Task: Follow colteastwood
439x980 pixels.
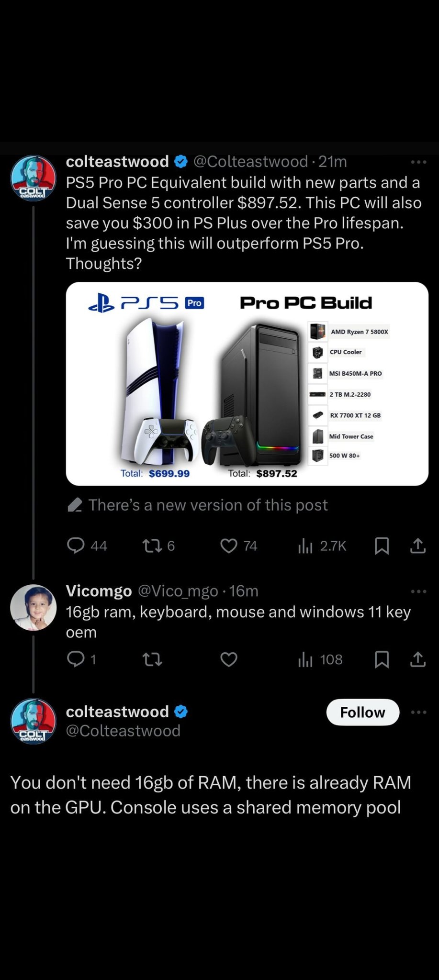Action: pyautogui.click(x=362, y=712)
